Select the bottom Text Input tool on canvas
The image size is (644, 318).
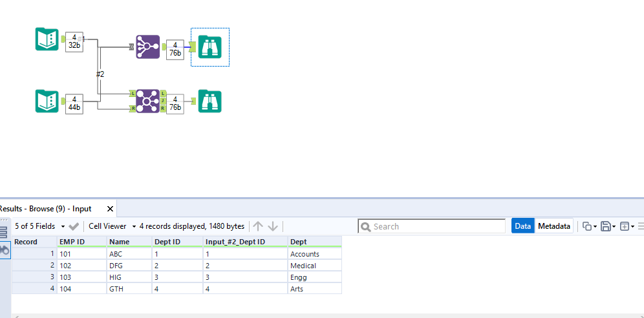pyautogui.click(x=47, y=101)
